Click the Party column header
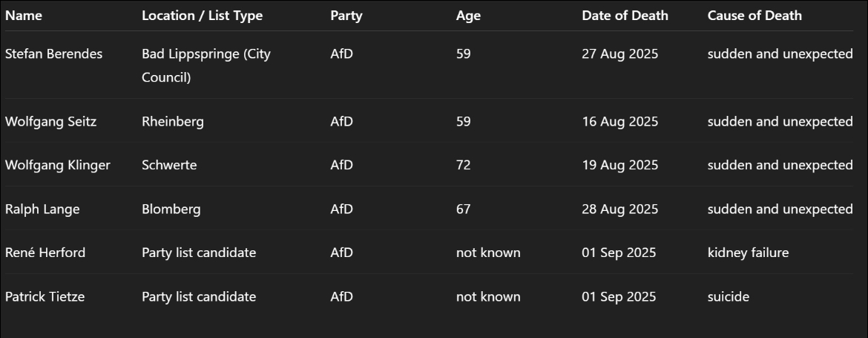The image size is (868, 338). coord(346,16)
